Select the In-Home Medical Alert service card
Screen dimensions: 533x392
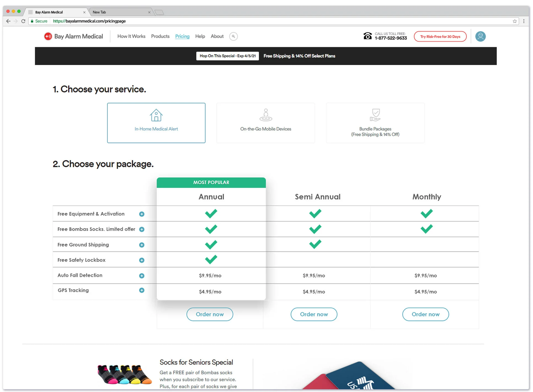[156, 123]
